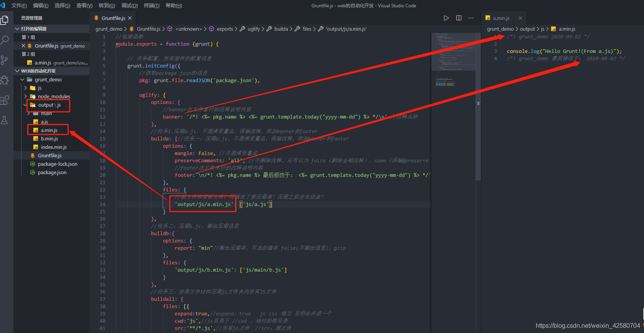Open the 选择(S) menu
644x333 pixels.
click(62, 5)
